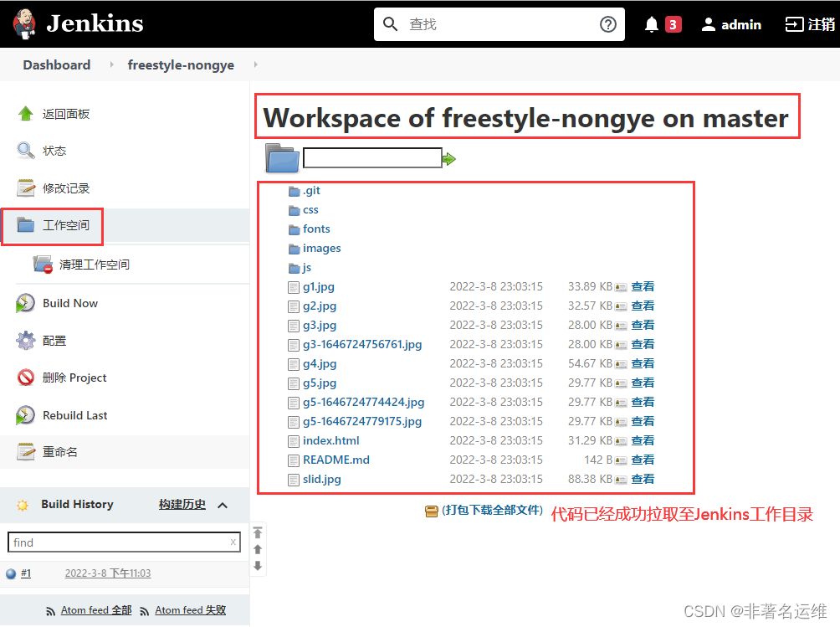Open the search help question-mark icon
This screenshot has height=627, width=840.
click(x=607, y=24)
